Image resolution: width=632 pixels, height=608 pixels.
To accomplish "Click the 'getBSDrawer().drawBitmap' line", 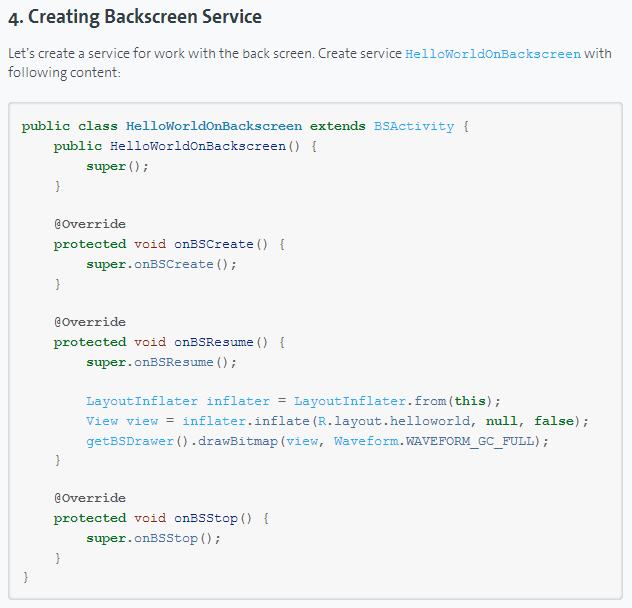I will point(317,441).
